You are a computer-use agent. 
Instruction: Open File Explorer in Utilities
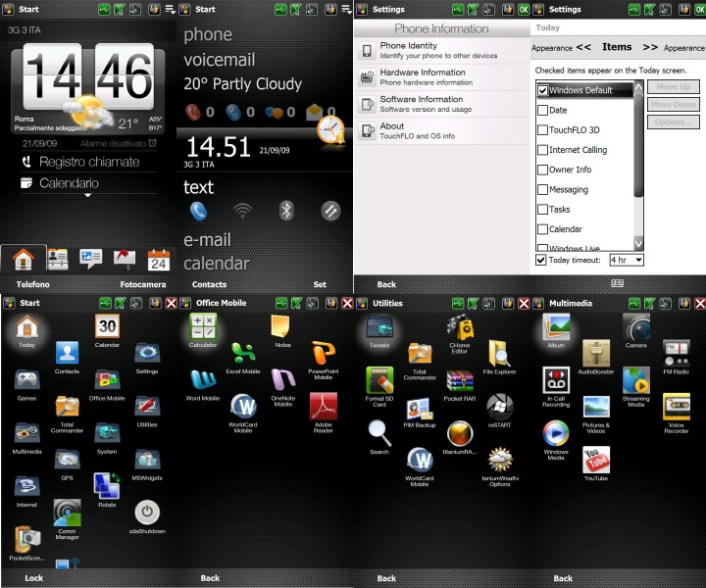[x=499, y=354]
